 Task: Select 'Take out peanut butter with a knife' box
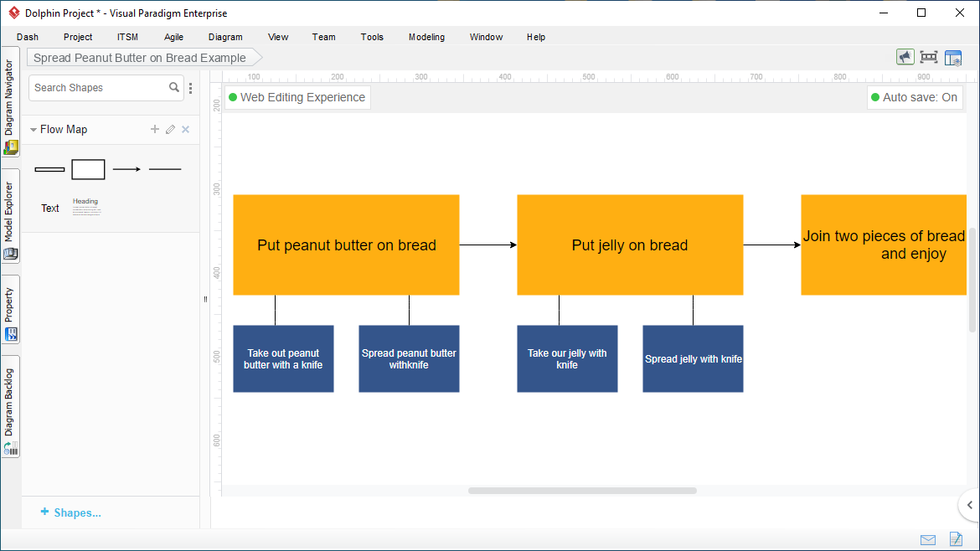pyautogui.click(x=283, y=358)
